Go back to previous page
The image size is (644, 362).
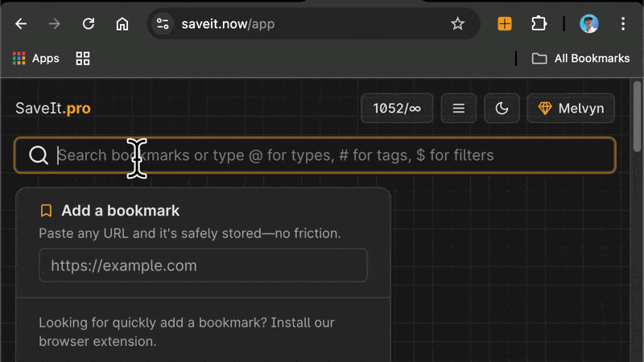[x=21, y=24]
